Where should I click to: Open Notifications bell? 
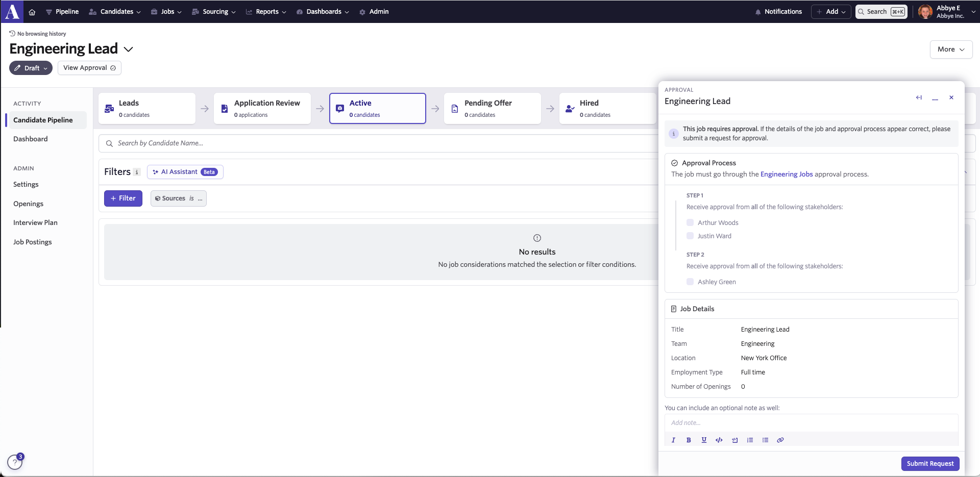778,12
